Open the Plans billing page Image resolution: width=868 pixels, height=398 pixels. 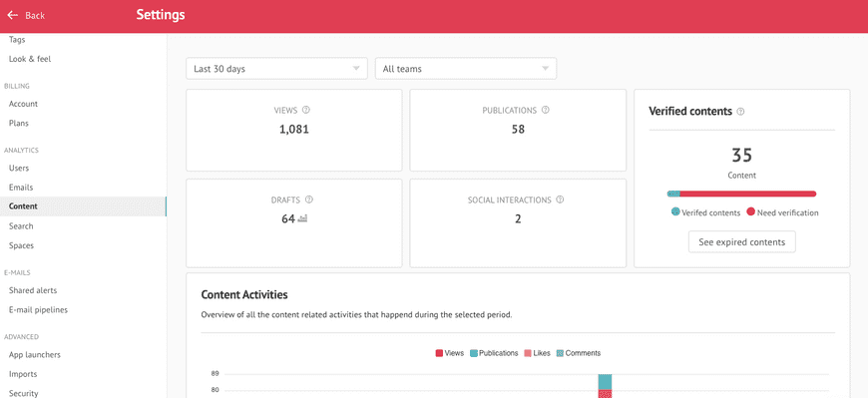tap(19, 124)
